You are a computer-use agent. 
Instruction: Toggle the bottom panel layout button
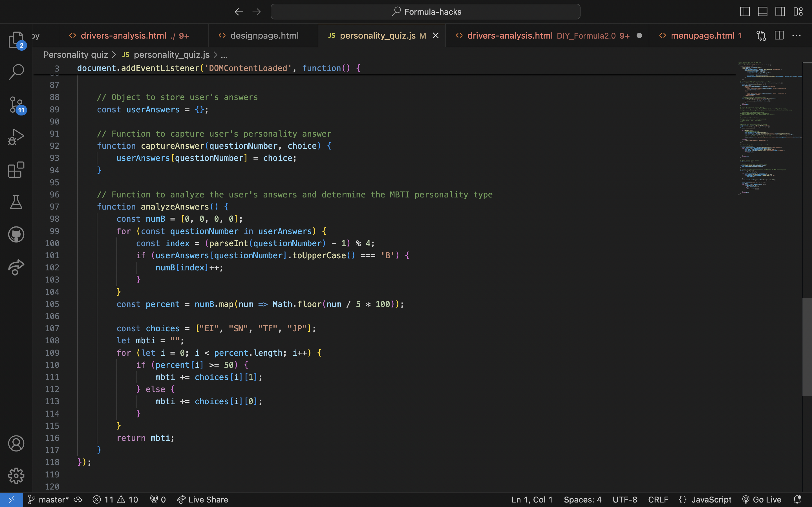pos(762,12)
